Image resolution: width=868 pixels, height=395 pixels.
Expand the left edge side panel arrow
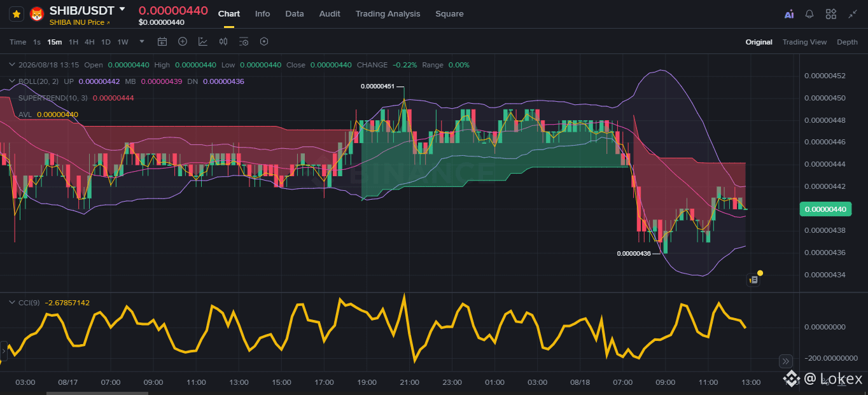coord(3,351)
